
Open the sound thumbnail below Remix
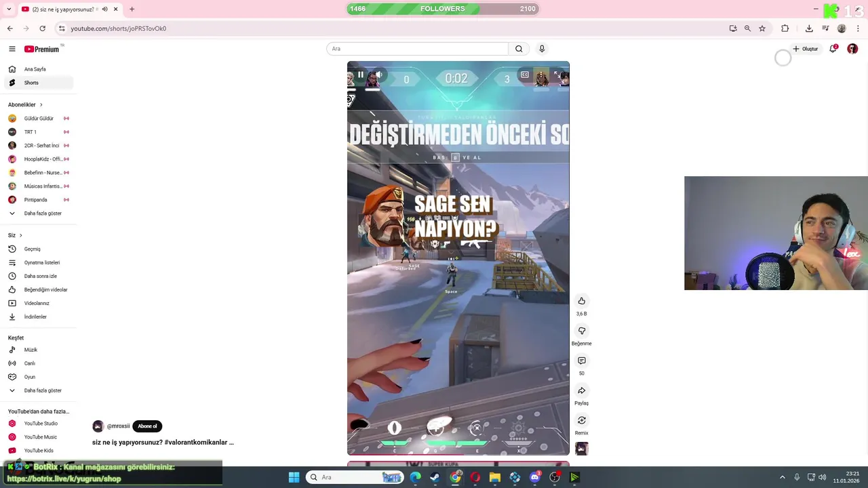click(581, 449)
